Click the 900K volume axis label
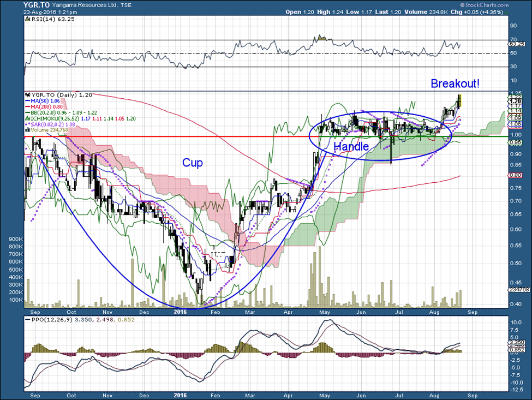Screen dimensions: 532x400 16,239
